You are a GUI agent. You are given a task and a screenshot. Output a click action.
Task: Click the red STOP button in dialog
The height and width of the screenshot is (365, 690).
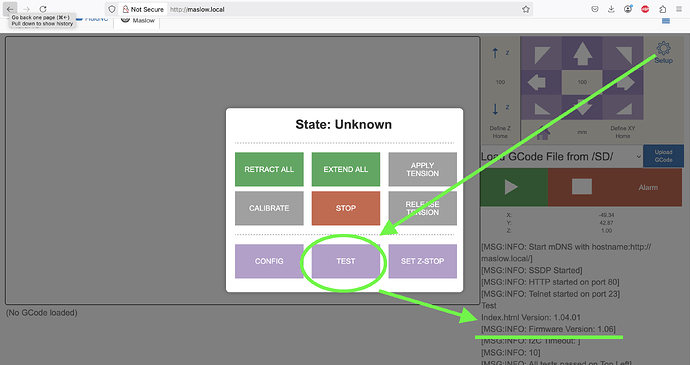tap(345, 208)
